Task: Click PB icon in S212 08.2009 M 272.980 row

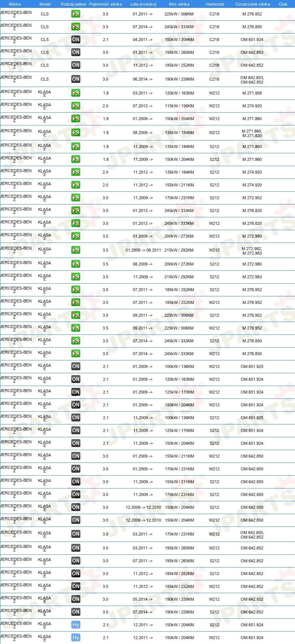Action: tap(76, 264)
